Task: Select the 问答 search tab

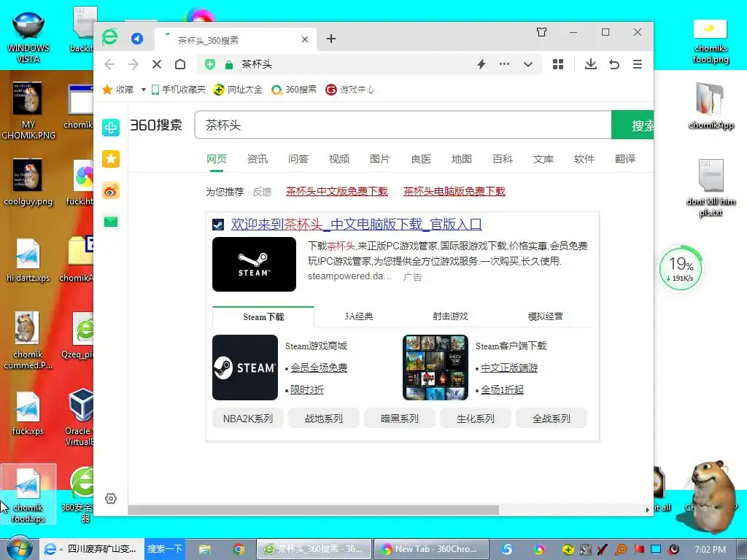Action: pyautogui.click(x=298, y=159)
